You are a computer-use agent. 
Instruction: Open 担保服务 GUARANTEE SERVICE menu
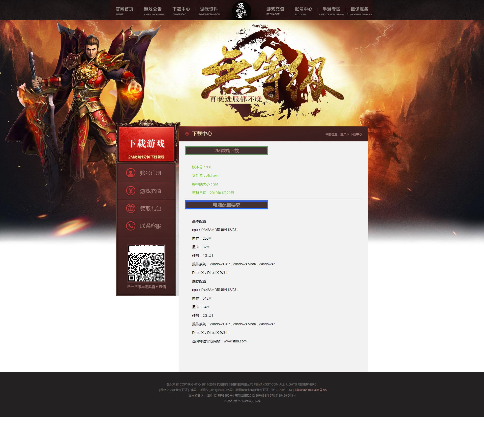pos(359,11)
